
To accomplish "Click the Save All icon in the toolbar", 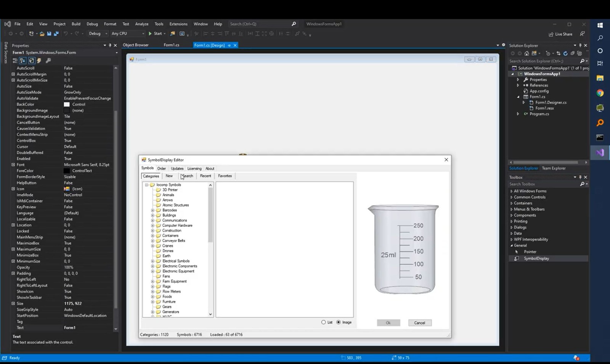I will point(56,34).
